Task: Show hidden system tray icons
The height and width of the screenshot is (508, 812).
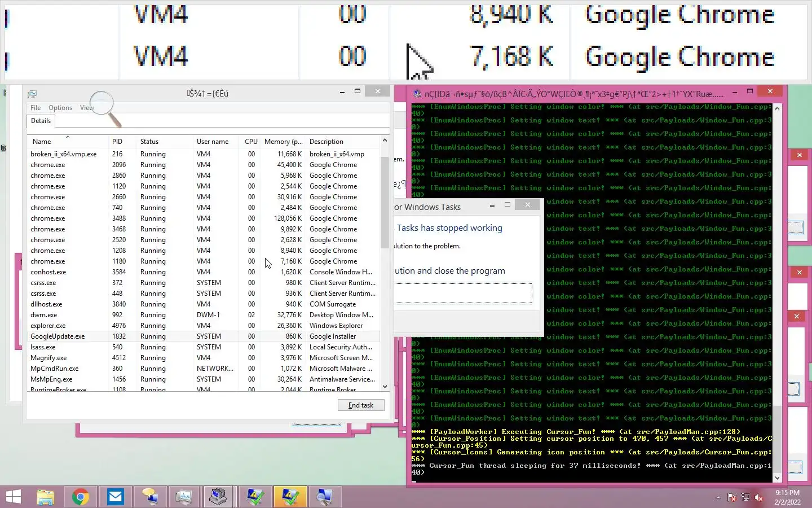Action: 718,497
